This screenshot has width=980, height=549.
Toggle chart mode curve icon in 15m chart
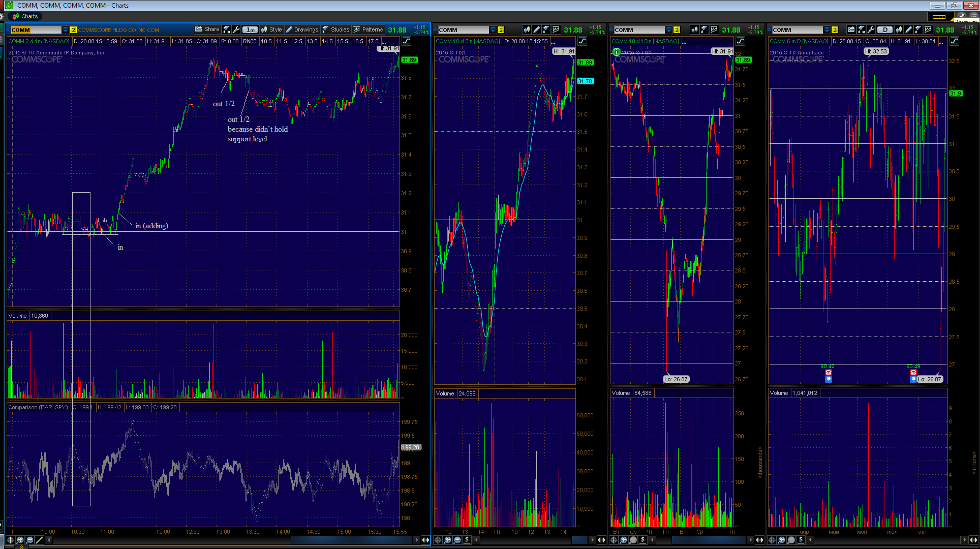pos(741,41)
